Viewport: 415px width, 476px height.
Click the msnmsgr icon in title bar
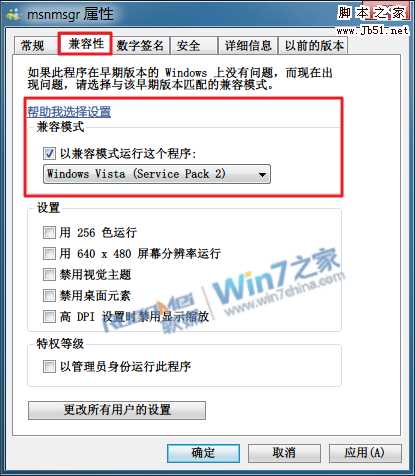pyautogui.click(x=13, y=14)
